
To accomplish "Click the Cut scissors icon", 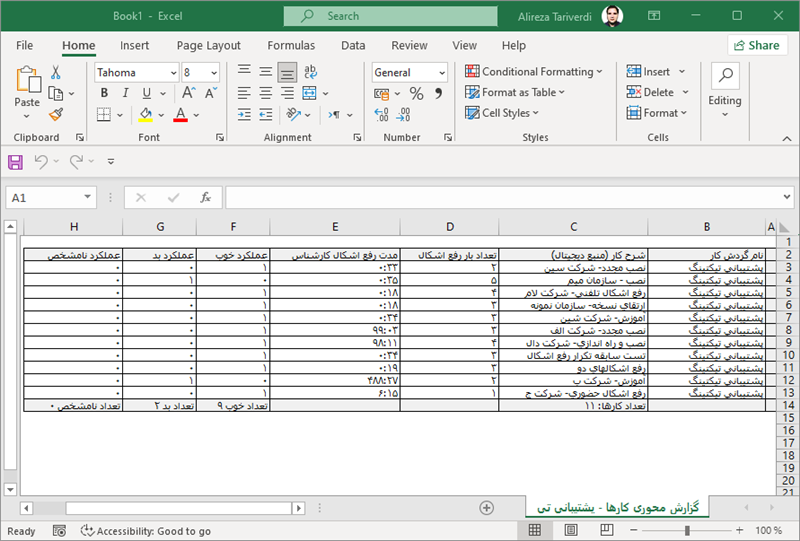I will click(56, 72).
